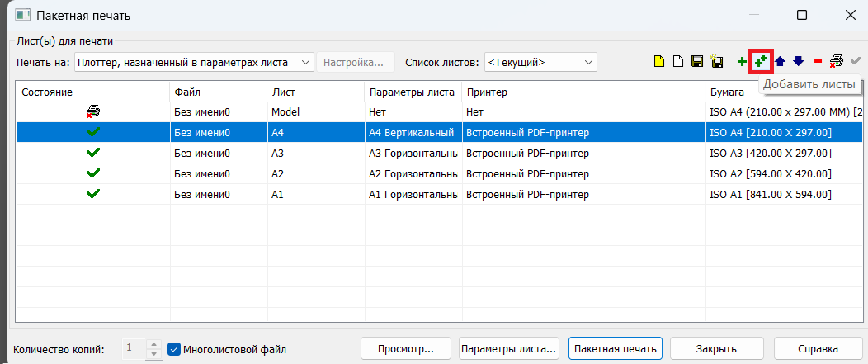
Task: Click the Add sheets double-plus icon
Action: pyautogui.click(x=760, y=61)
